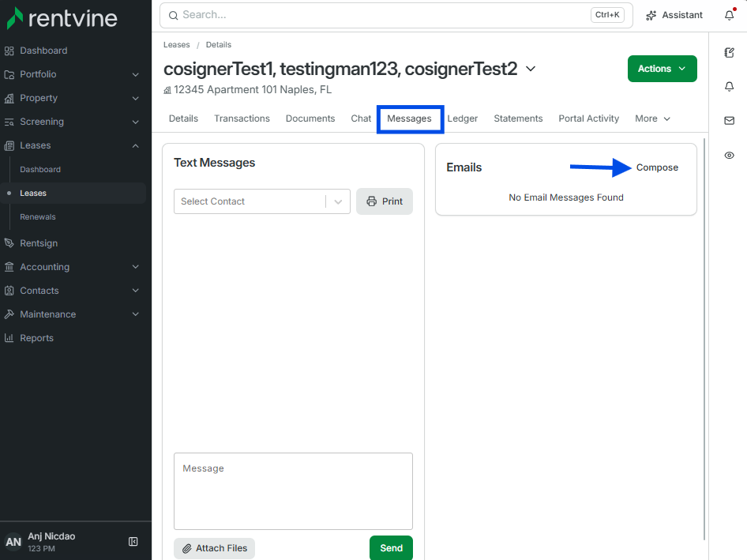Switch to the Chat tab

pos(361,118)
